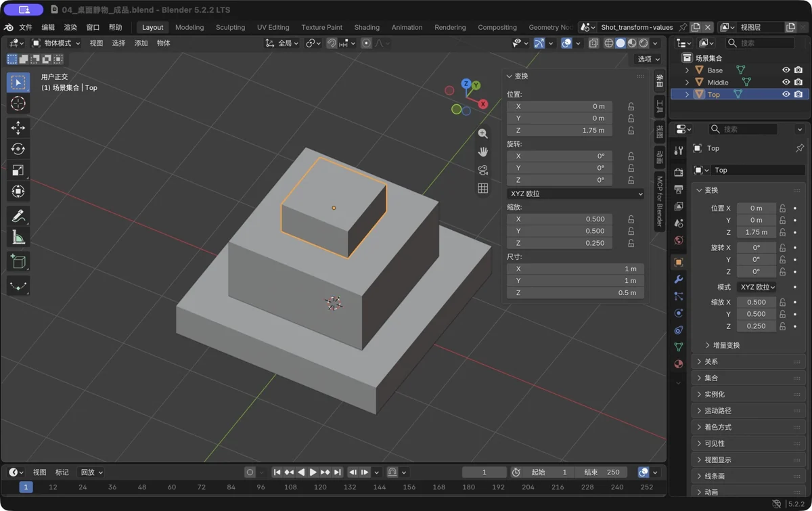
Task: Click the red X axis on the navigation gizmo
Action: click(483, 104)
